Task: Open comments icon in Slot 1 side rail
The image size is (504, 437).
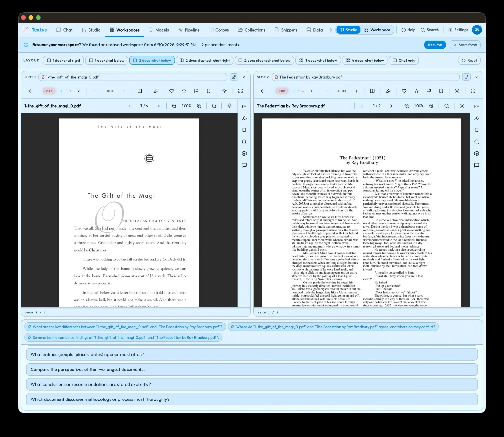Action: (244, 165)
